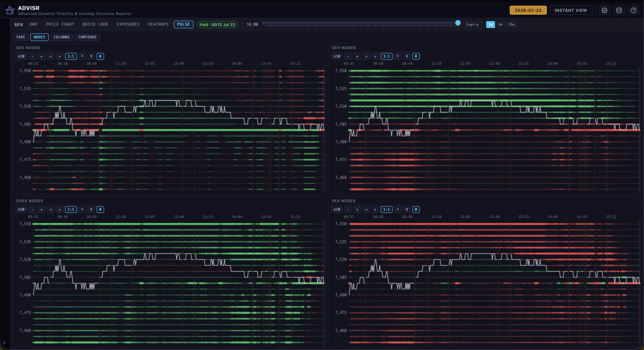Click ±10 range in VEX NODES
The height and width of the screenshot is (350, 644).
click(337, 209)
